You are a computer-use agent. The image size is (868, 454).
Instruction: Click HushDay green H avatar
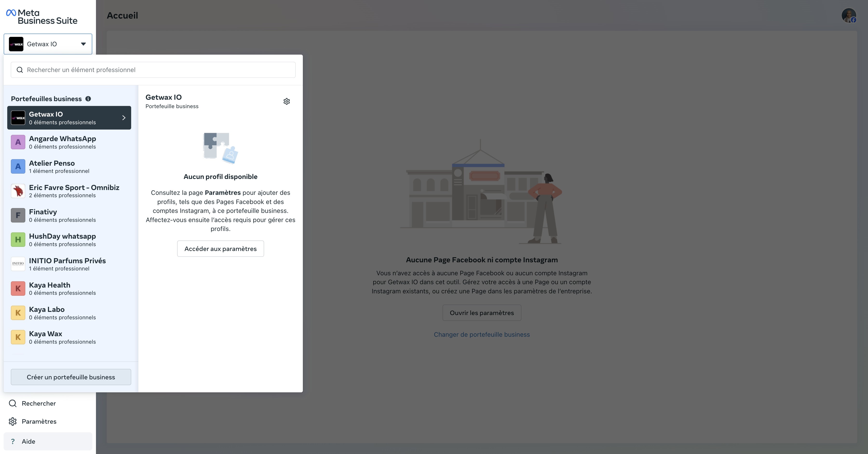(x=18, y=240)
